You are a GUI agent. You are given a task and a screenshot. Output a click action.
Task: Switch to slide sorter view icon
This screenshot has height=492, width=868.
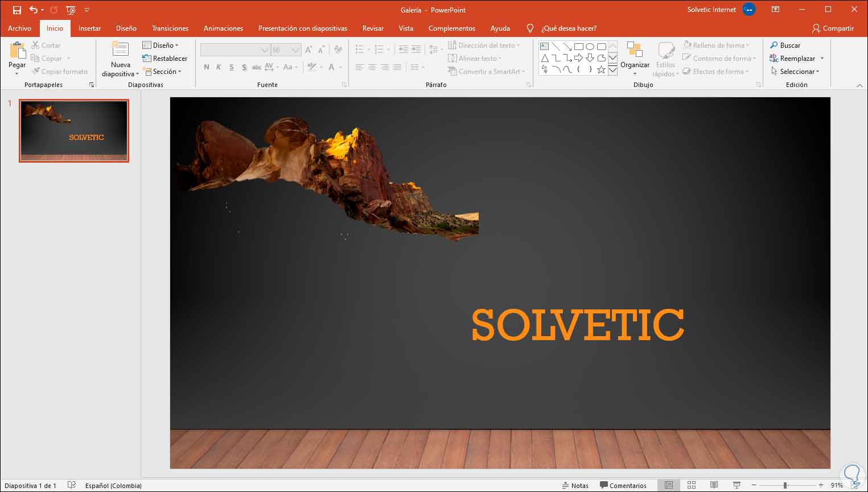pos(692,485)
